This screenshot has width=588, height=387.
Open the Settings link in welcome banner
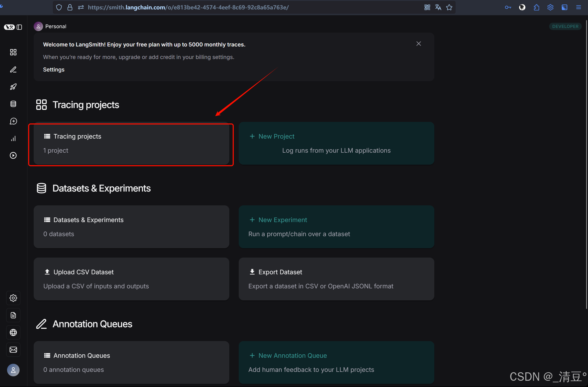54,70
